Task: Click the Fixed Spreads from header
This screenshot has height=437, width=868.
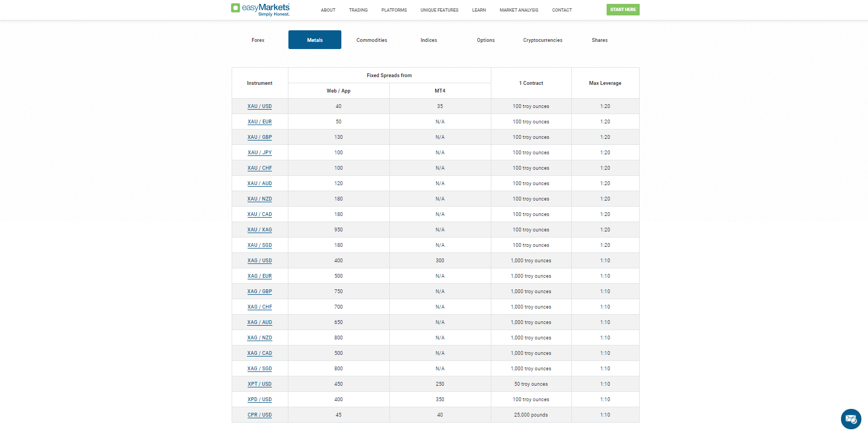Action: (x=389, y=75)
